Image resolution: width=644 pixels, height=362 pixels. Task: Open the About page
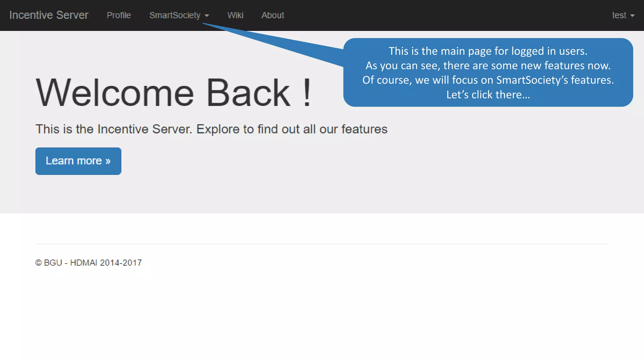[273, 15]
